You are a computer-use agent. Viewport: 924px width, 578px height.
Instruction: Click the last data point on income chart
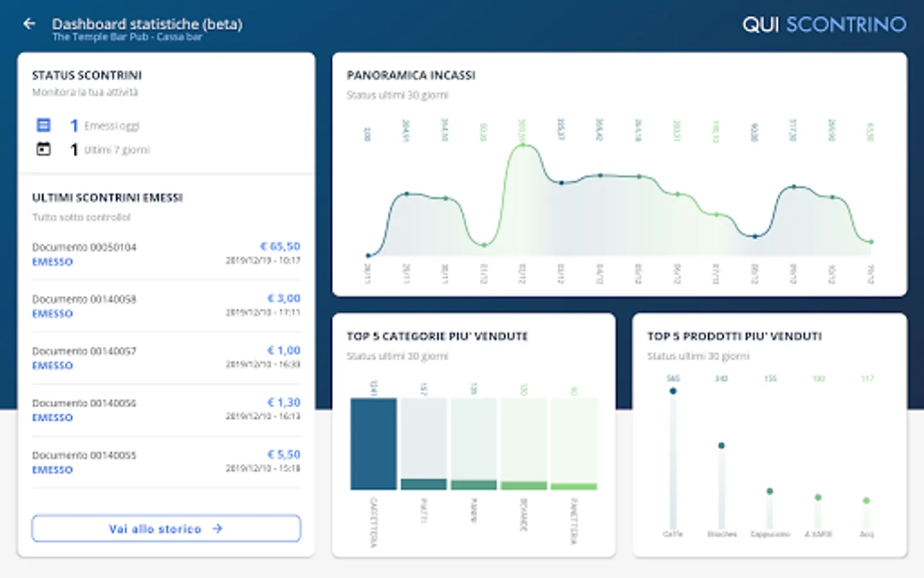pos(871,242)
